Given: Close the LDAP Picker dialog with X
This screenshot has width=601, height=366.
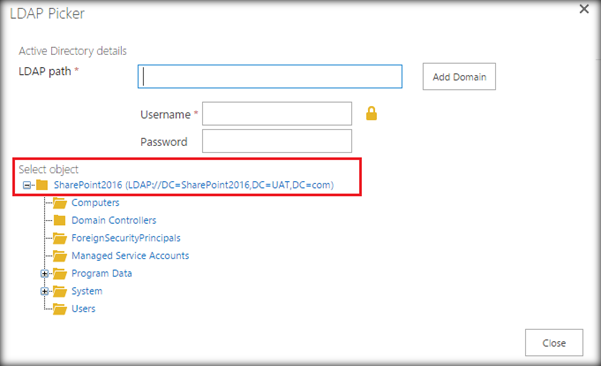Looking at the screenshot, I should tap(584, 9).
